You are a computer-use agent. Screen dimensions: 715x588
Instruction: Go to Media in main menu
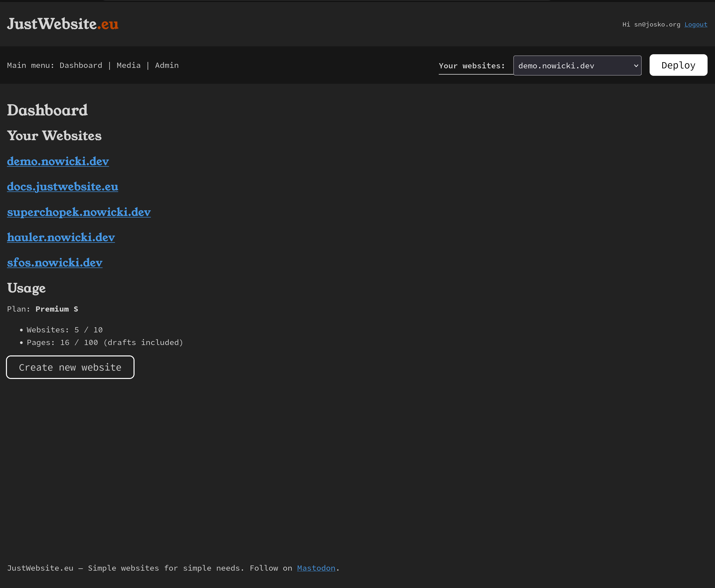coord(129,65)
